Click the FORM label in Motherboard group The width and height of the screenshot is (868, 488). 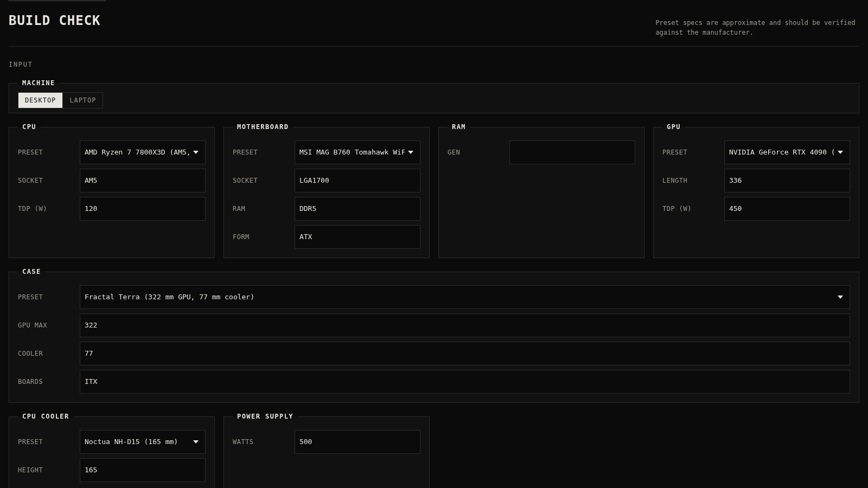coord(241,237)
